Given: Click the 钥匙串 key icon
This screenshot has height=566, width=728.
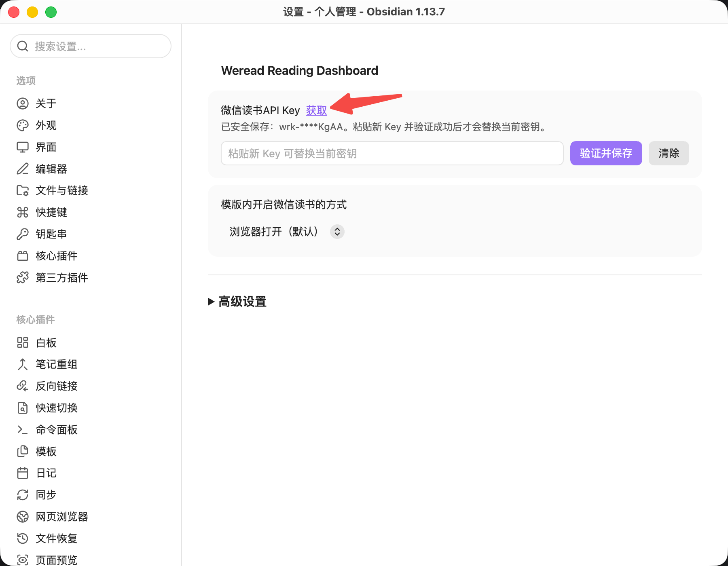Looking at the screenshot, I should click(x=23, y=234).
